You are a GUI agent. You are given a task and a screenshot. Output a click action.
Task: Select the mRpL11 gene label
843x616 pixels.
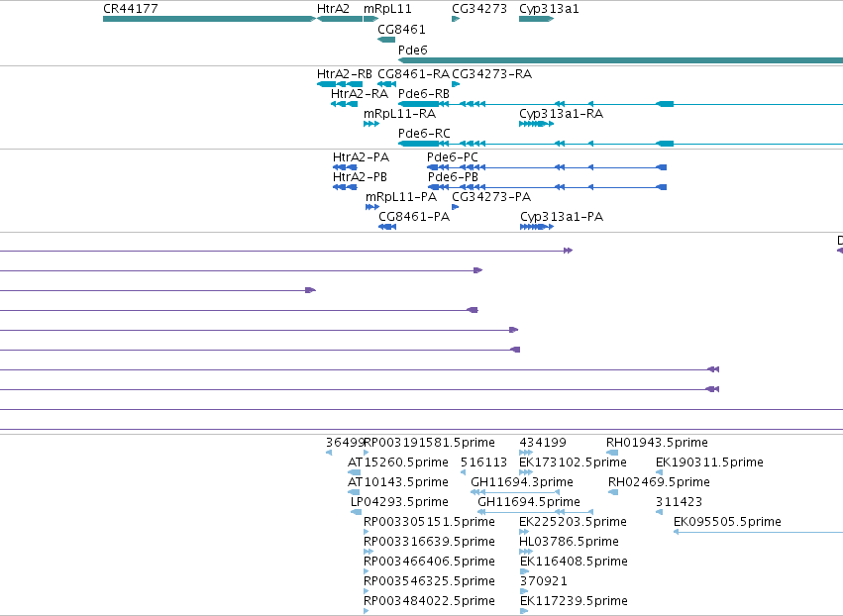387,9
